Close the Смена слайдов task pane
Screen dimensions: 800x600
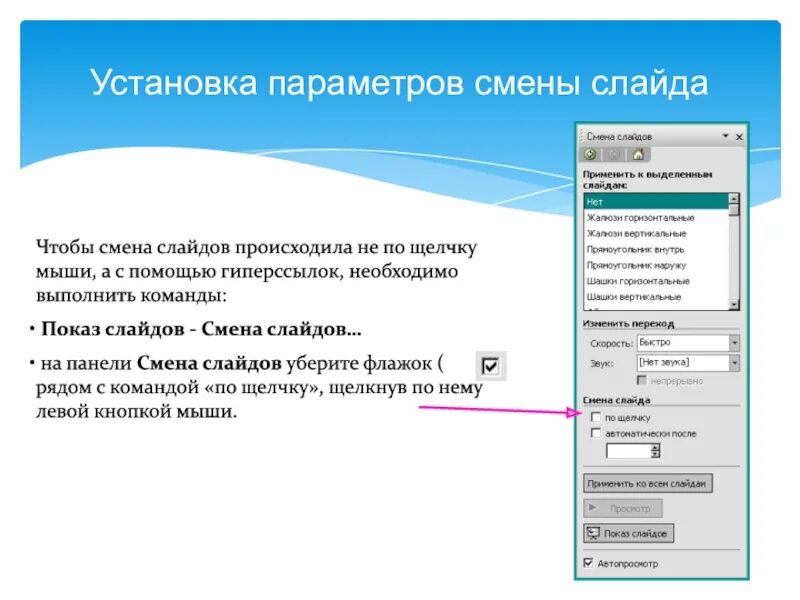pyautogui.click(x=739, y=137)
